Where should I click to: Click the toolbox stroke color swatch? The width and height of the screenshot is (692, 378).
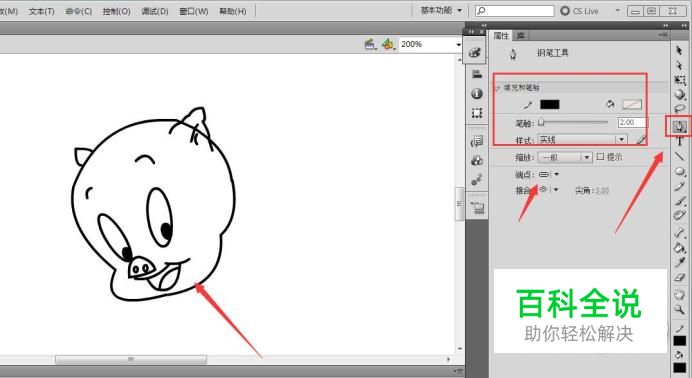[x=680, y=341]
